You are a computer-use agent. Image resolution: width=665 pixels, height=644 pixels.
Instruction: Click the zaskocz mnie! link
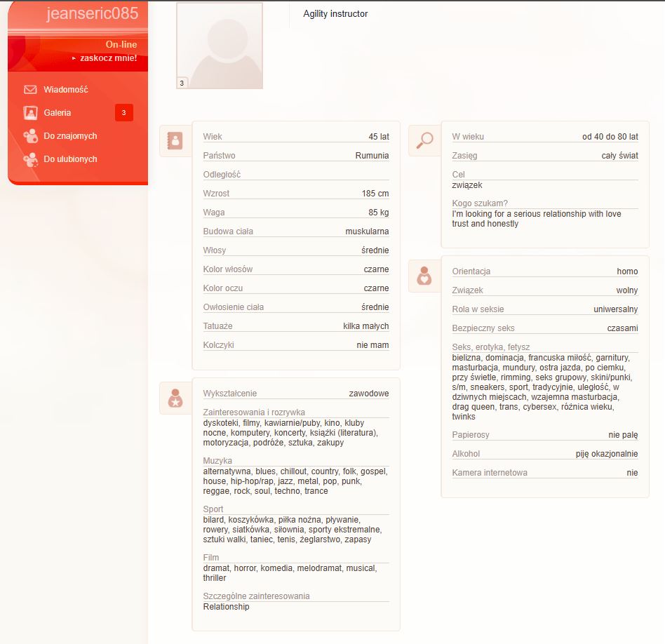pyautogui.click(x=109, y=58)
